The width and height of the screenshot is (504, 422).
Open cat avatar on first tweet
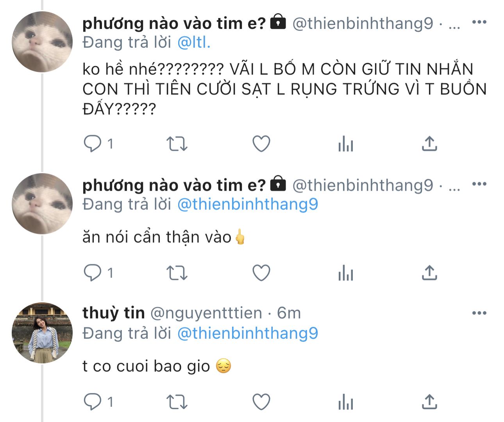[42, 42]
